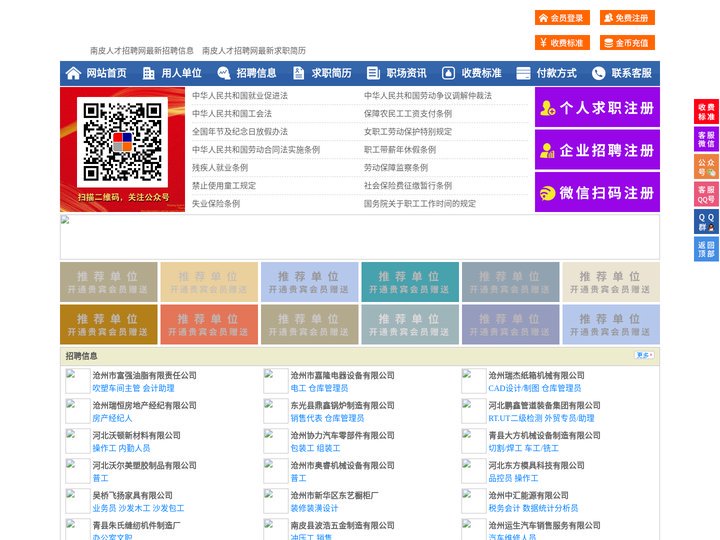Click the 客服QQ号 floating sidebar icon

coord(706,194)
